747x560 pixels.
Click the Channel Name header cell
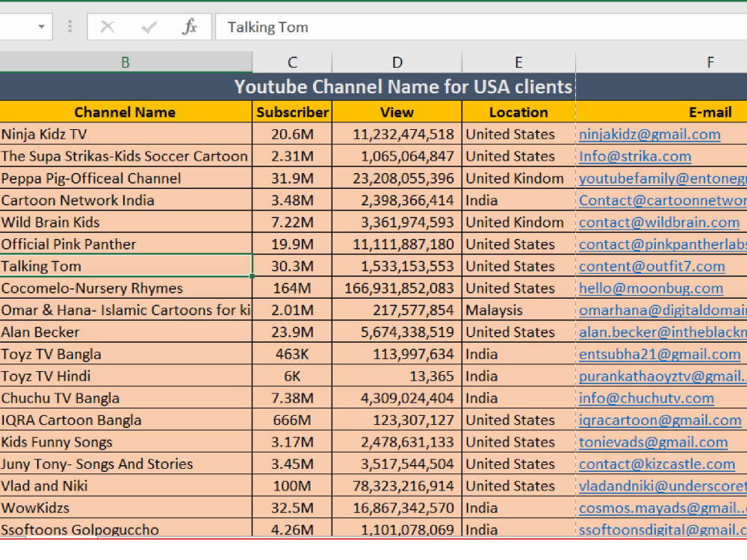125,112
